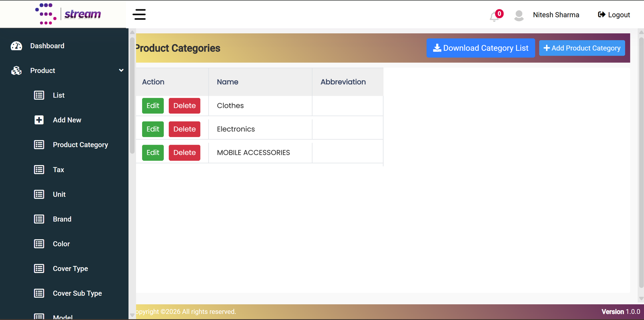The height and width of the screenshot is (320, 644).
Task: Open the Color page
Action: [61, 244]
